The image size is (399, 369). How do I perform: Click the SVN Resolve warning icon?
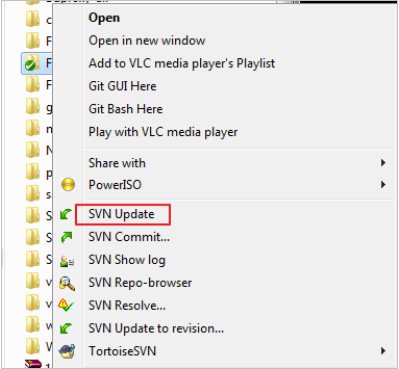[x=66, y=305]
